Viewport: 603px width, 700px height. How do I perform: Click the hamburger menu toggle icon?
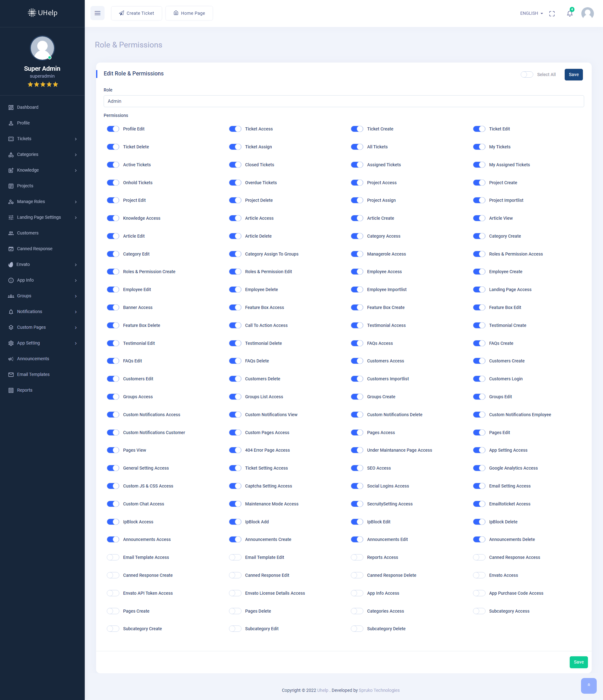tap(97, 13)
